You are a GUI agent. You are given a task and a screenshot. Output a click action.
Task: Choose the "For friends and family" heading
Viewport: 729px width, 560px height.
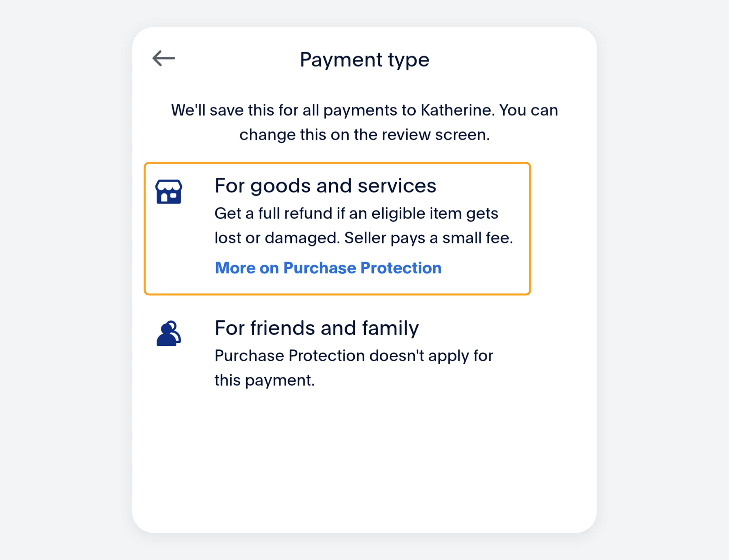[317, 328]
